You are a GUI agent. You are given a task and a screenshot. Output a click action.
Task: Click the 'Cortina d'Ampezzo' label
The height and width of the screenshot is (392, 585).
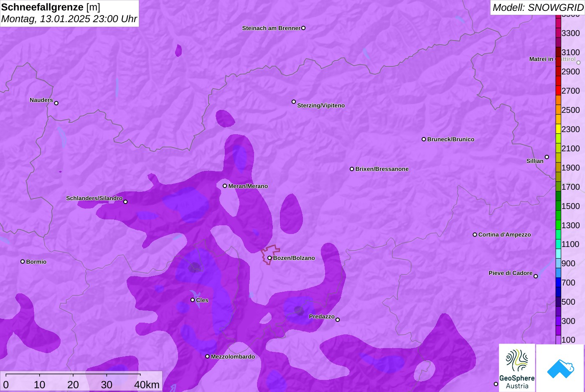[505, 234]
